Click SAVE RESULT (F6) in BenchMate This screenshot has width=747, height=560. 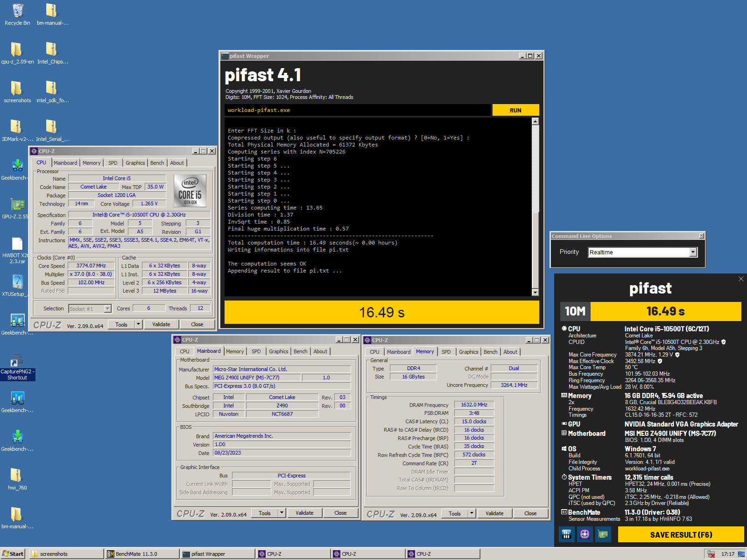(681, 535)
